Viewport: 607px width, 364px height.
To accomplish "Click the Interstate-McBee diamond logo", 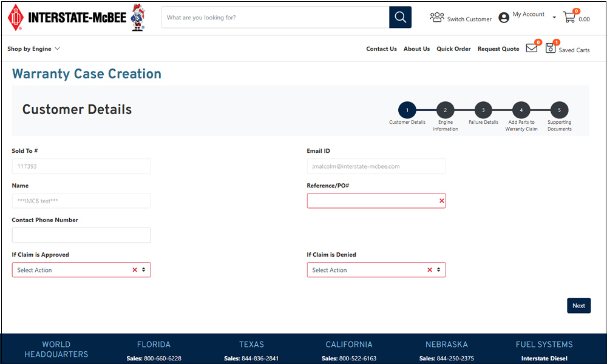I will pos(16,18).
